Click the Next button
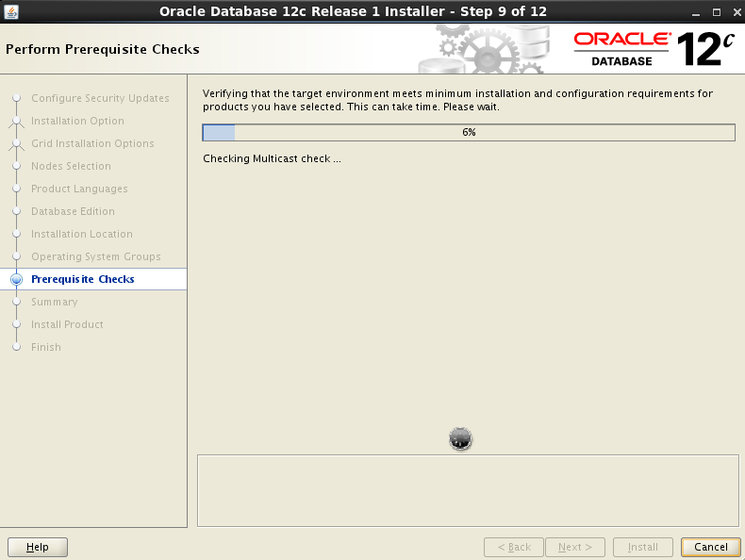745x560 pixels. click(575, 547)
